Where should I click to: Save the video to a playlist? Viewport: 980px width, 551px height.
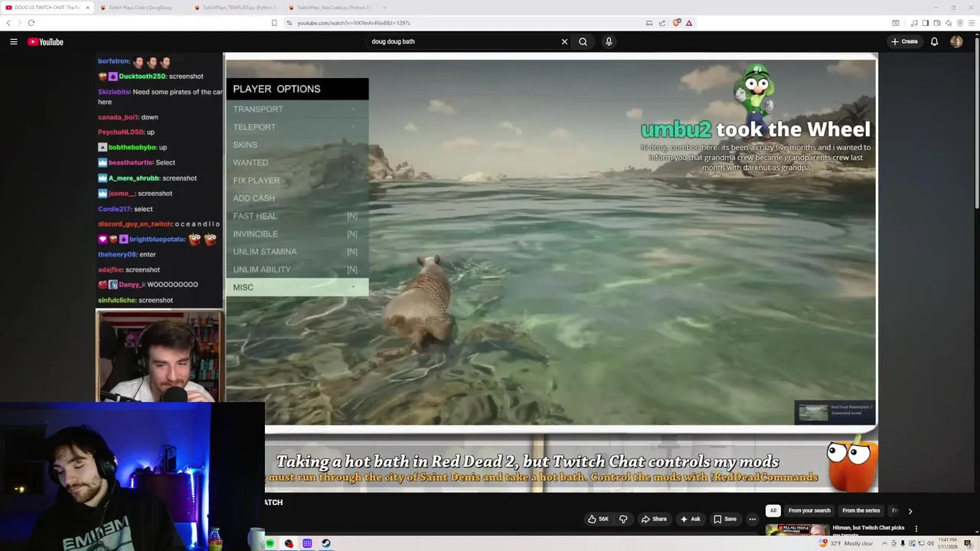724,519
